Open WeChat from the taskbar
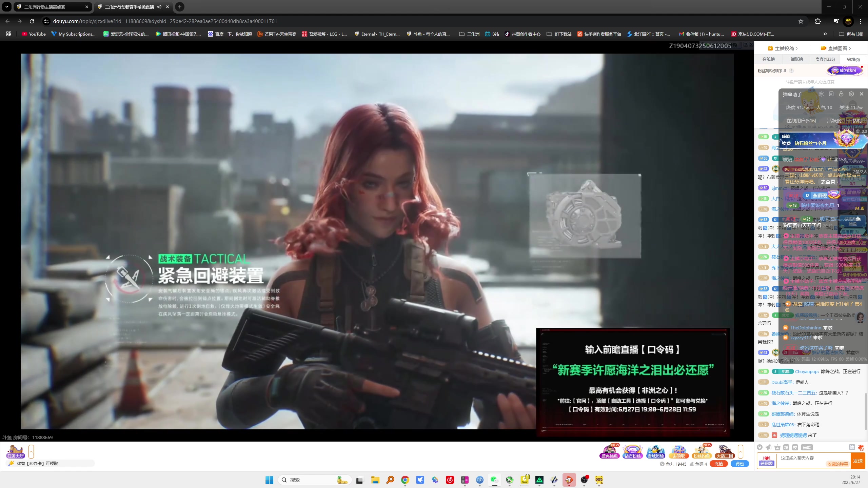This screenshot has height=488, width=868. [x=494, y=480]
